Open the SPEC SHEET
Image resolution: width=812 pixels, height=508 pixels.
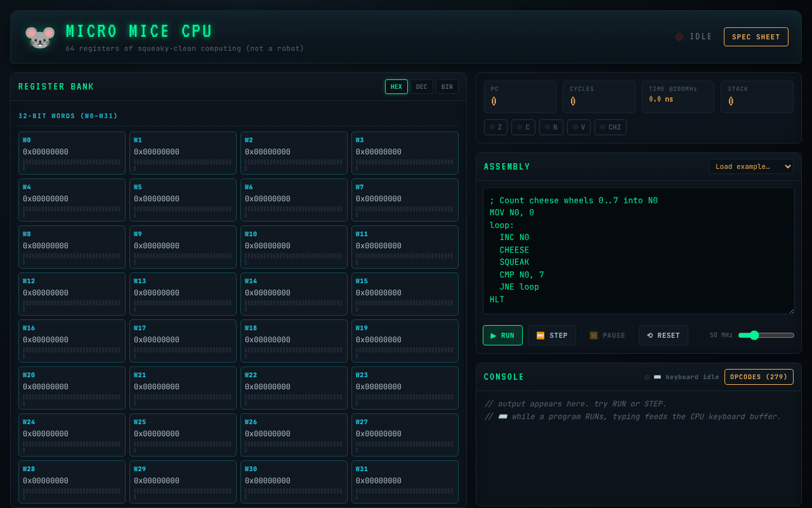pos(756,37)
